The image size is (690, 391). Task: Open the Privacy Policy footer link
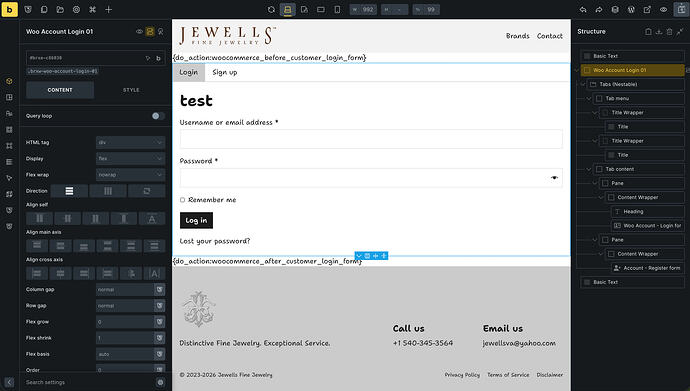point(462,375)
